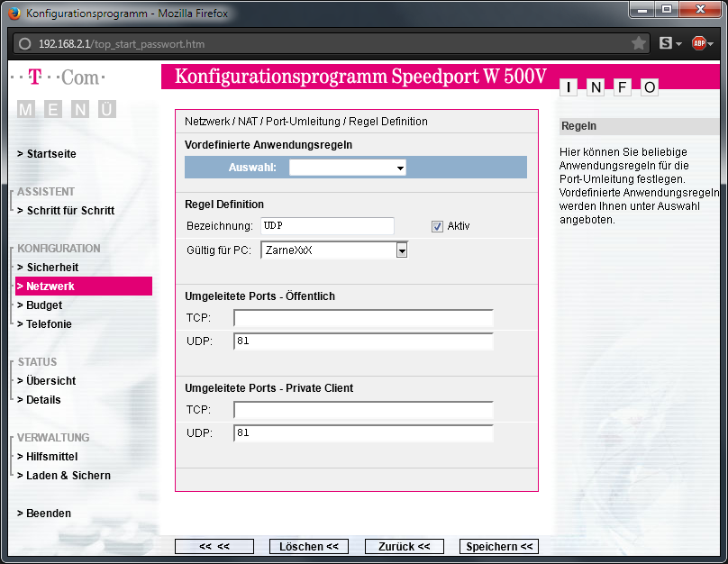Select the Netzwerk menu item
Image resolution: width=728 pixels, height=564 pixels.
pyautogui.click(x=84, y=286)
